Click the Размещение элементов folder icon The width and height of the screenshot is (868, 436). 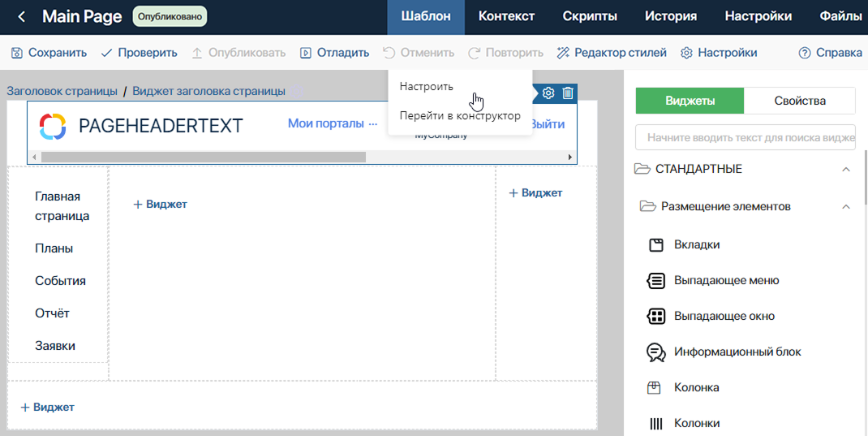pyautogui.click(x=647, y=207)
